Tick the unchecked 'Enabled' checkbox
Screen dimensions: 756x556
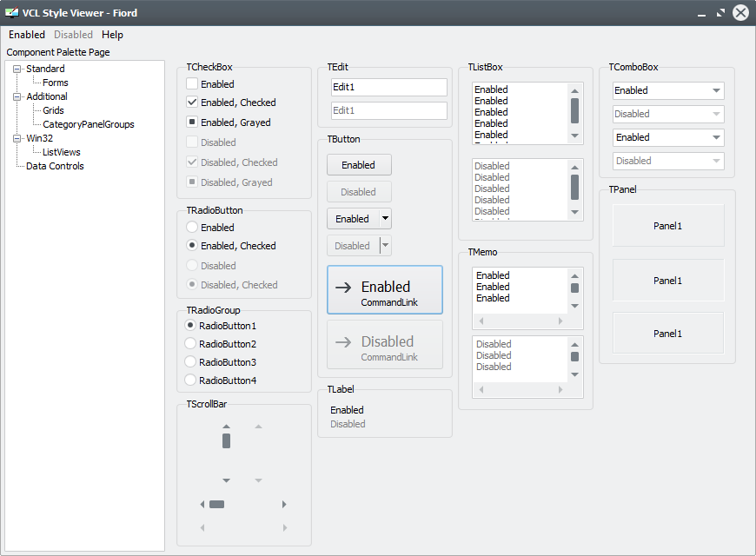click(x=192, y=83)
